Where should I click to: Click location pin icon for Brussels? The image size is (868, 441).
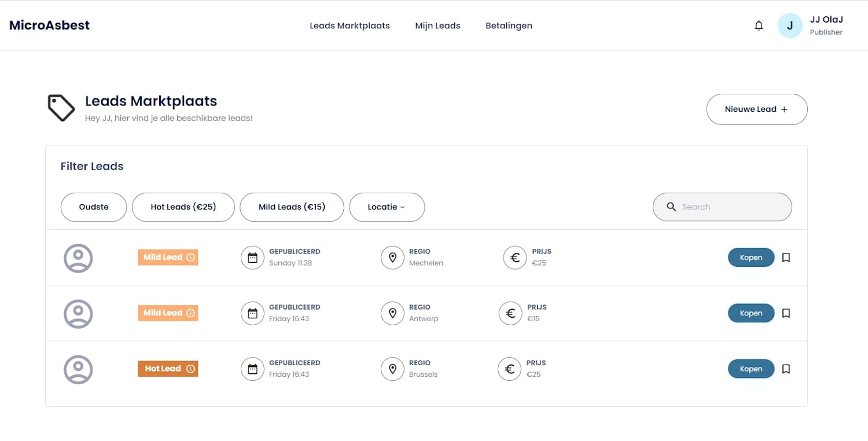coord(392,369)
